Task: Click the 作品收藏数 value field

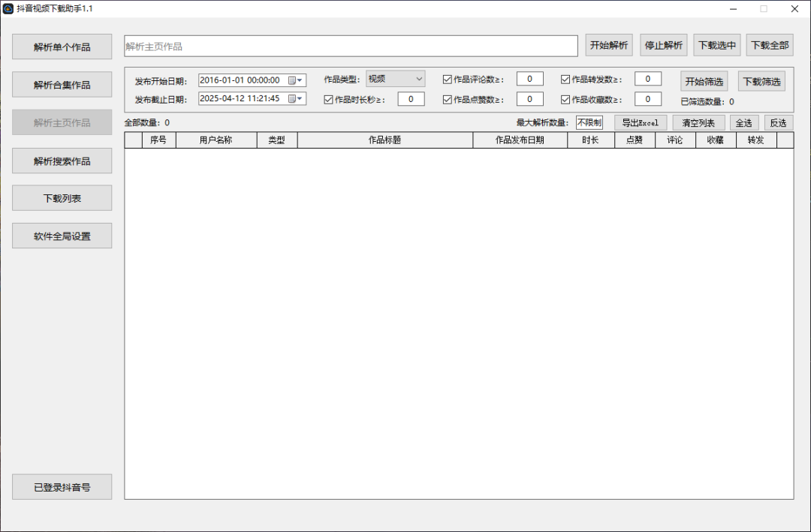Action: pyautogui.click(x=648, y=99)
